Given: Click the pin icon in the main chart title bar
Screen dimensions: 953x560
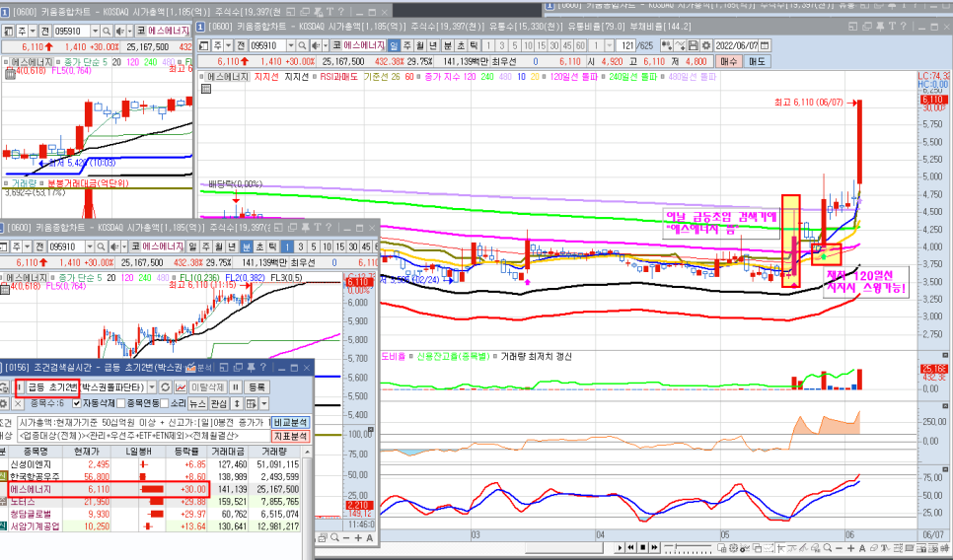Looking at the screenshot, I should [x=879, y=26].
